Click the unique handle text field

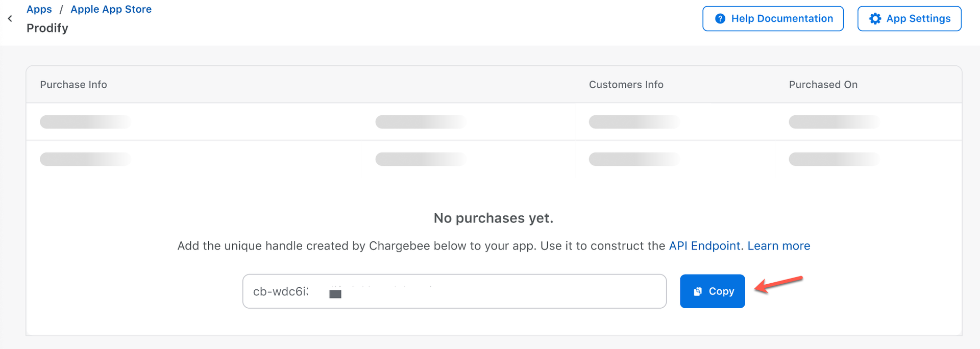454,291
